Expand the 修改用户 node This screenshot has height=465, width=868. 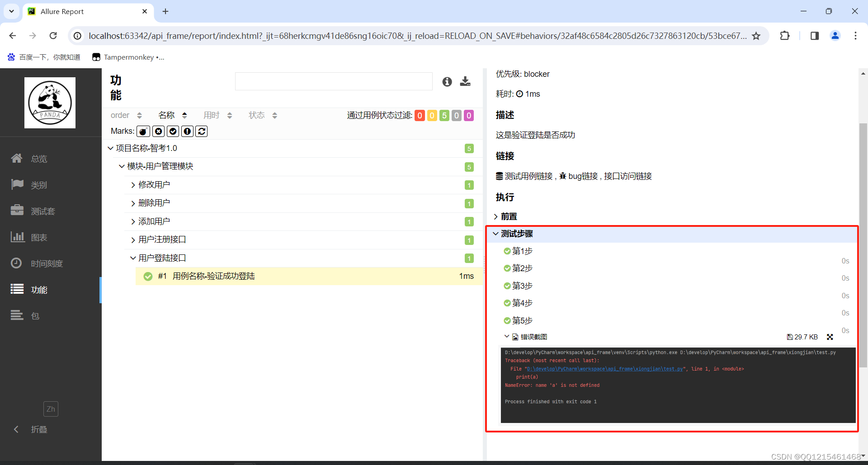(303, 185)
